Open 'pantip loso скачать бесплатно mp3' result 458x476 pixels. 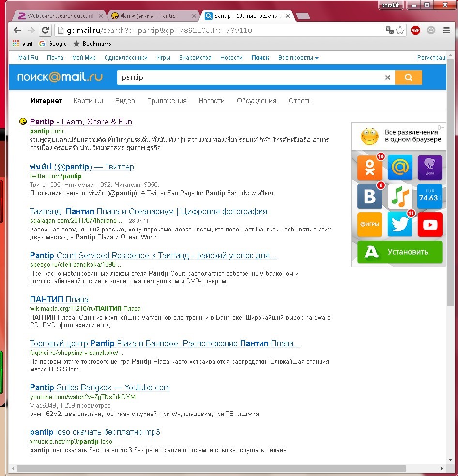click(x=95, y=432)
